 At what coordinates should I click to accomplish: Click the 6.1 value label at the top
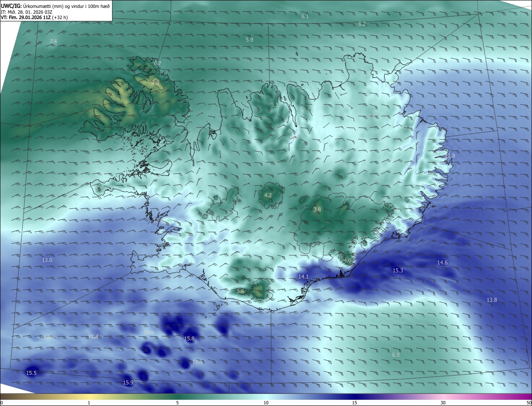(x=305, y=16)
